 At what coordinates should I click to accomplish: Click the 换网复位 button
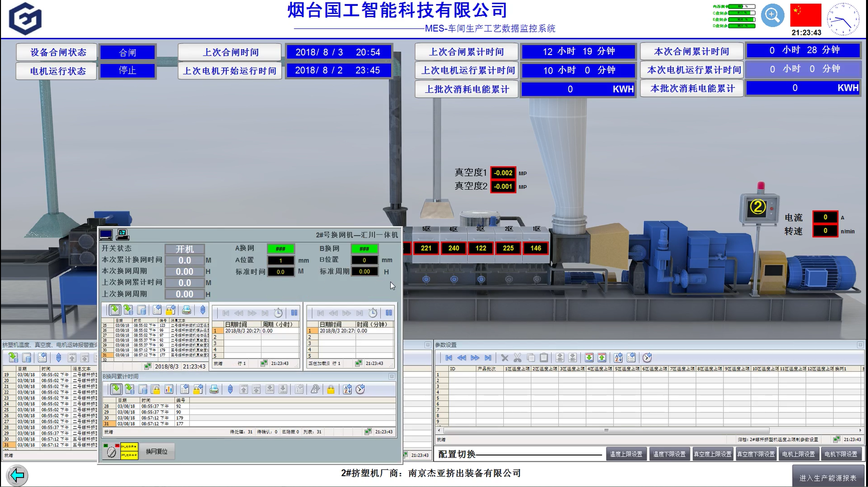157,452
